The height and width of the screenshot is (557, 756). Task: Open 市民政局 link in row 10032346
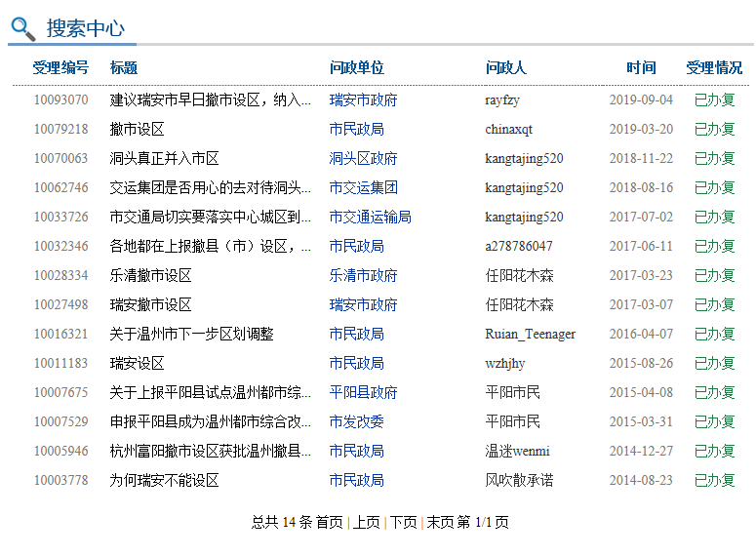tap(356, 247)
